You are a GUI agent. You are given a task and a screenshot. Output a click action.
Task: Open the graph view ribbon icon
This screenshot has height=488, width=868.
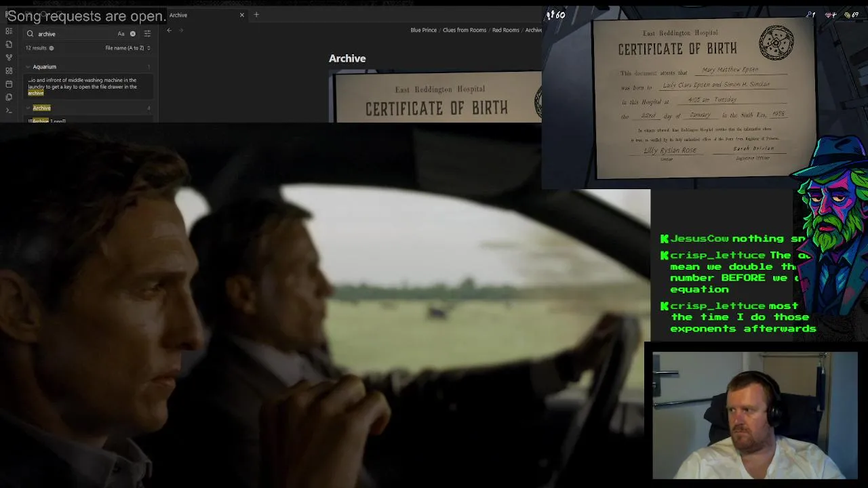[x=9, y=58]
